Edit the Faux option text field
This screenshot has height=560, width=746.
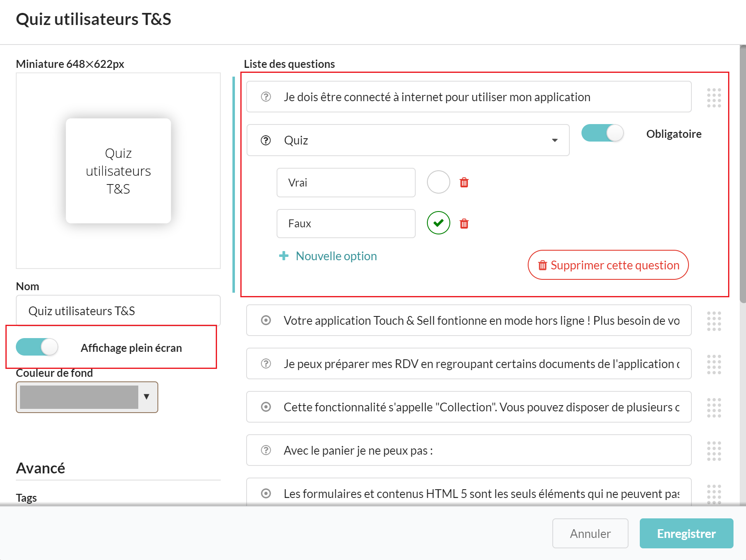(346, 224)
